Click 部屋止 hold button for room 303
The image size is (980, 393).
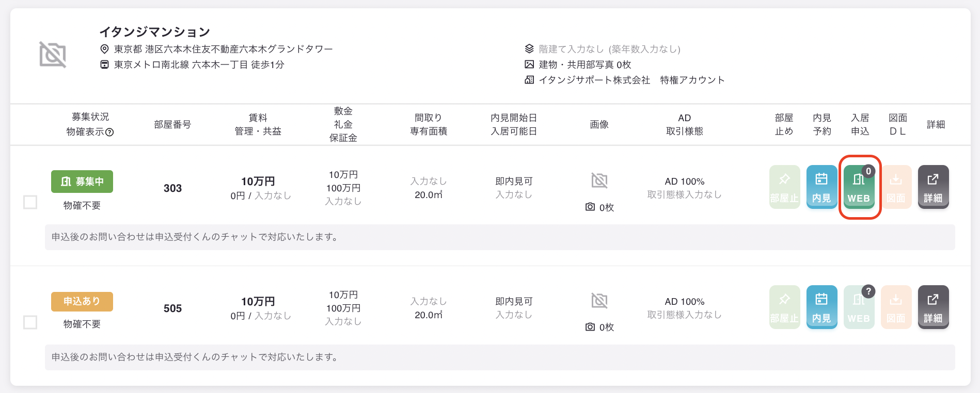784,187
